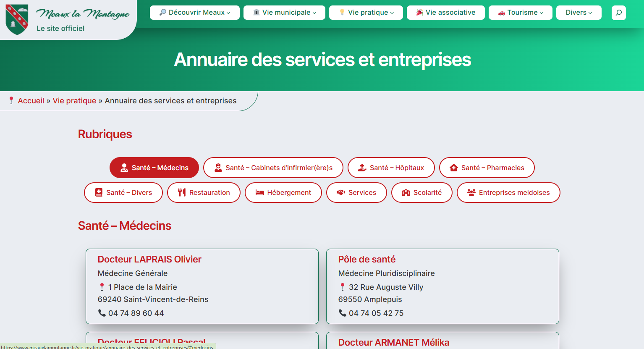Screen dimensions: 644x349
Task: Click the handshake icon for Services
Action: (341, 192)
